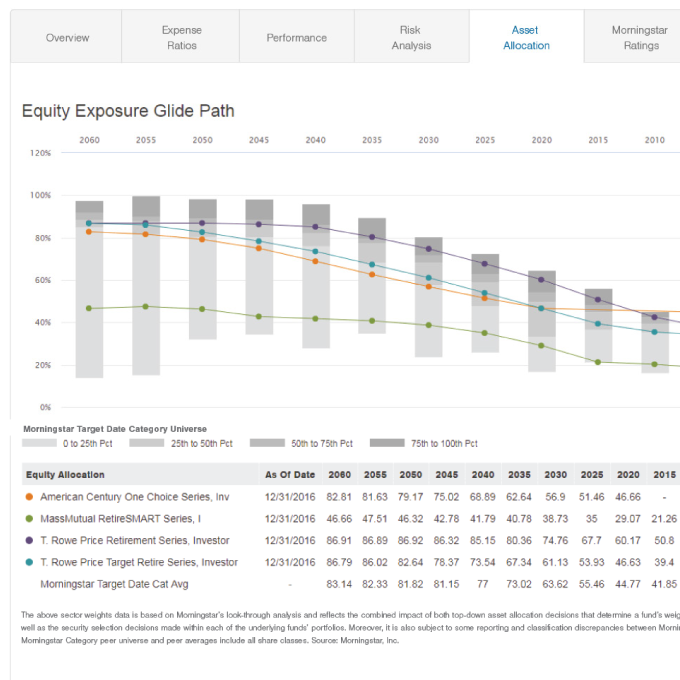This screenshot has height=680, width=680.
Task: Select American Century One Choice Series, Inv row
Action: pyautogui.click(x=135, y=497)
